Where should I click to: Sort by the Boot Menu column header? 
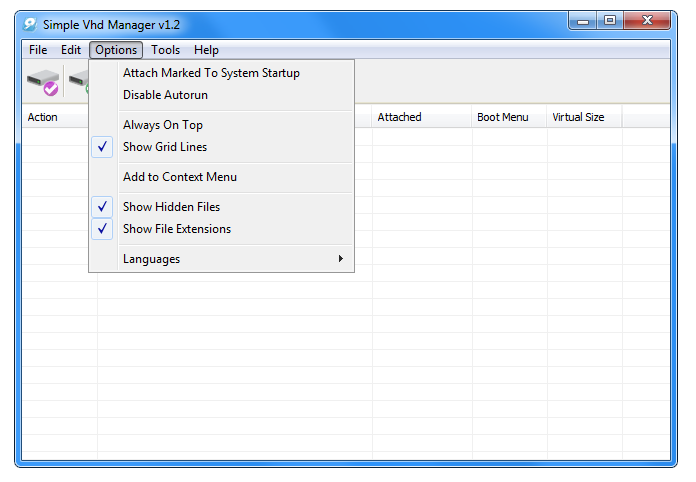509,117
